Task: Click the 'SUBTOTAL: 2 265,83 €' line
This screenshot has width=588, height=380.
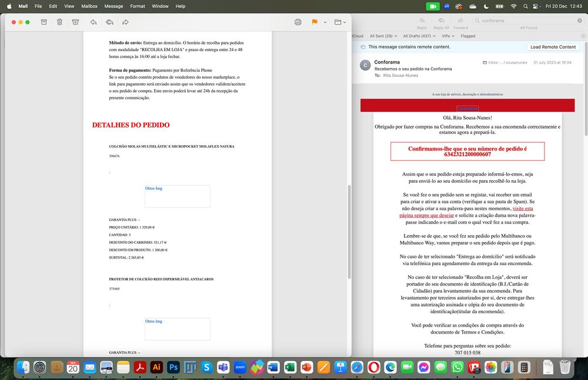Action: tap(126, 257)
